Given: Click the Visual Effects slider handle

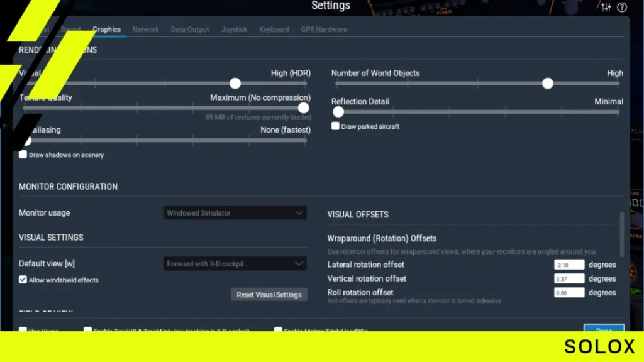Looking at the screenshot, I should tap(235, 84).
